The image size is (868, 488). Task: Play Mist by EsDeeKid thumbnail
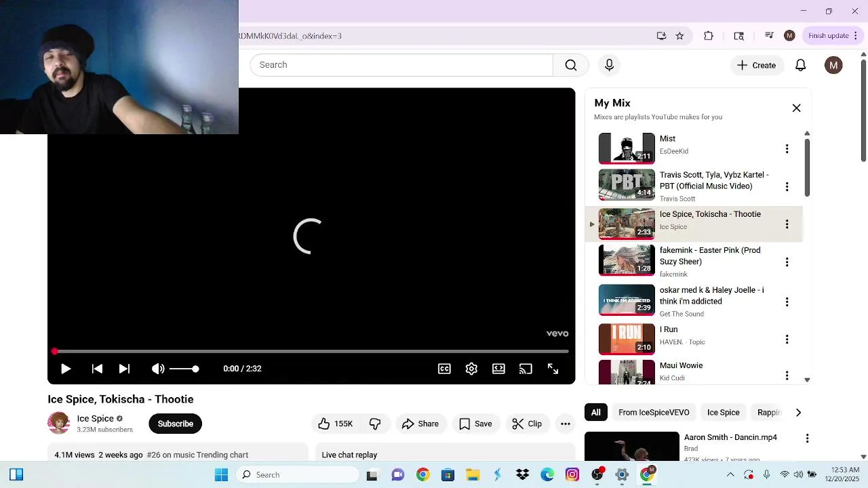[x=627, y=148]
